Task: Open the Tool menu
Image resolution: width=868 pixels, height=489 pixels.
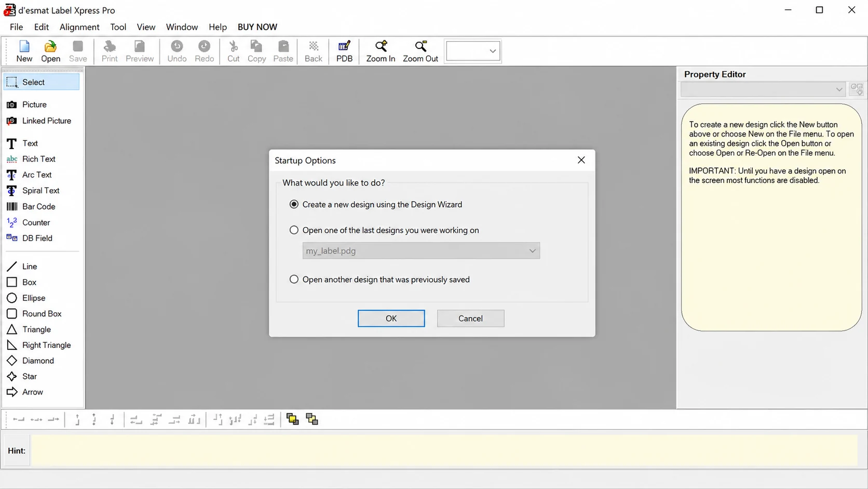Action: [118, 27]
